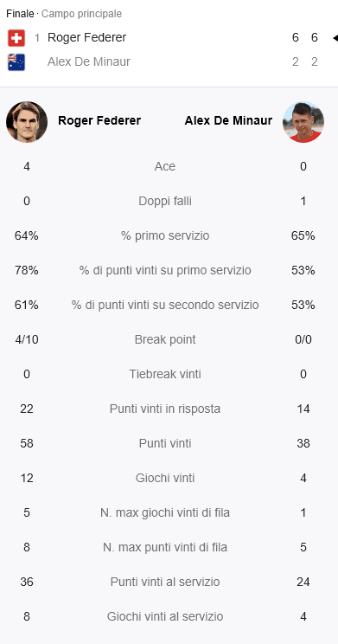
Task: Select Alex De Minaur in the score header
Action: [x=89, y=61]
